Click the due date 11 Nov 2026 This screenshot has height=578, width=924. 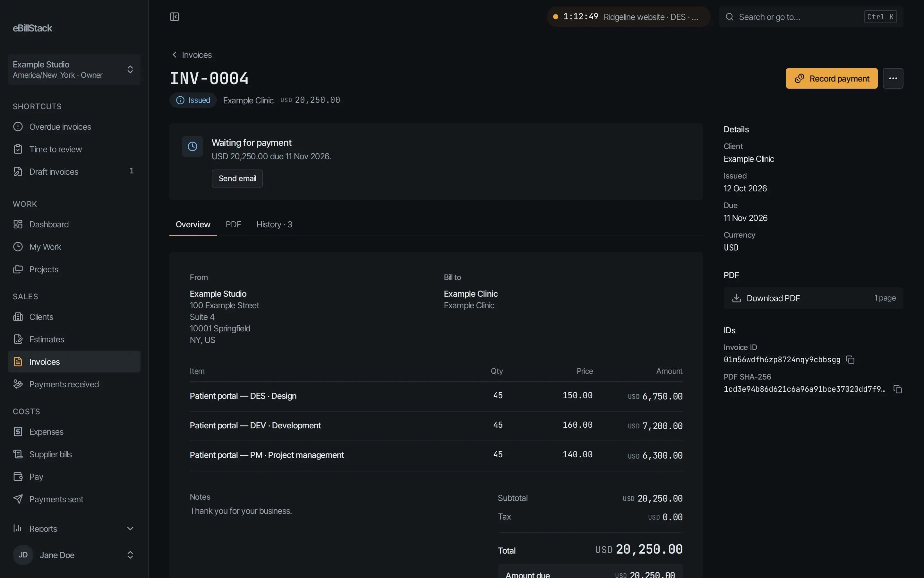pos(745,218)
